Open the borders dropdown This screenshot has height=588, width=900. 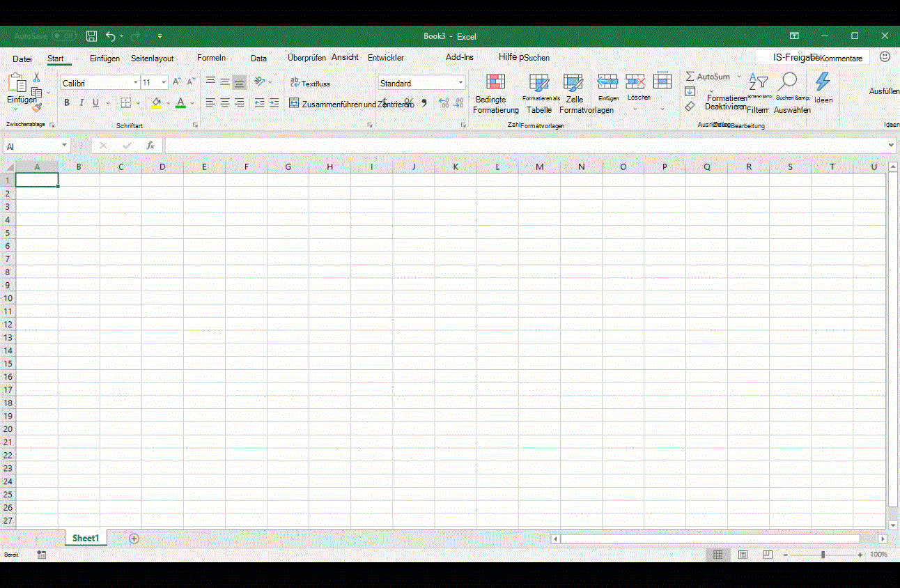pos(138,103)
